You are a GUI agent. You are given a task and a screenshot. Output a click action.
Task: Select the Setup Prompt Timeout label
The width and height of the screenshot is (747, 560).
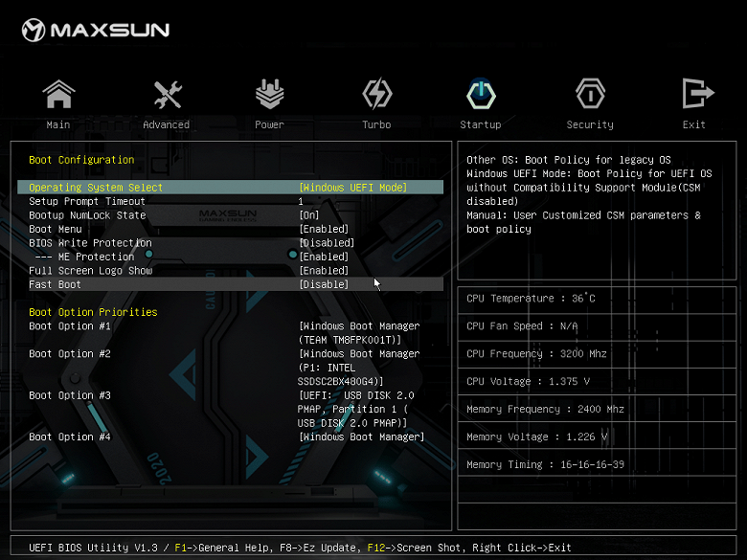pyautogui.click(x=87, y=201)
